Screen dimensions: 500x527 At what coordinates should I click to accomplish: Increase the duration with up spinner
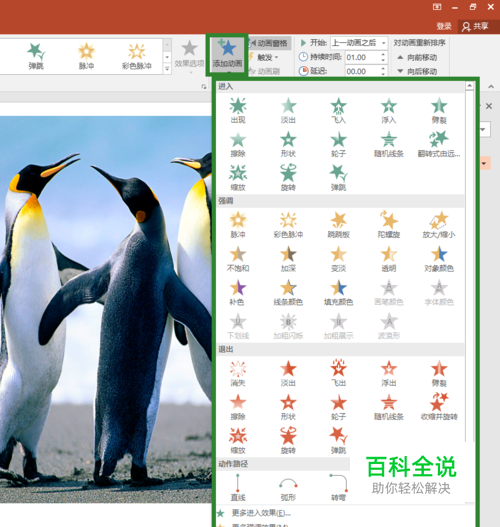click(x=383, y=54)
